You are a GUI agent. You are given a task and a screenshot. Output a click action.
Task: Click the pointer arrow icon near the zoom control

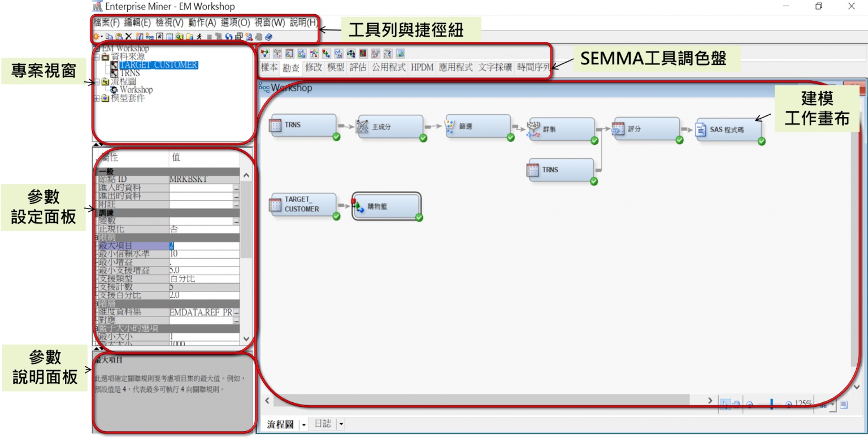(x=726, y=403)
